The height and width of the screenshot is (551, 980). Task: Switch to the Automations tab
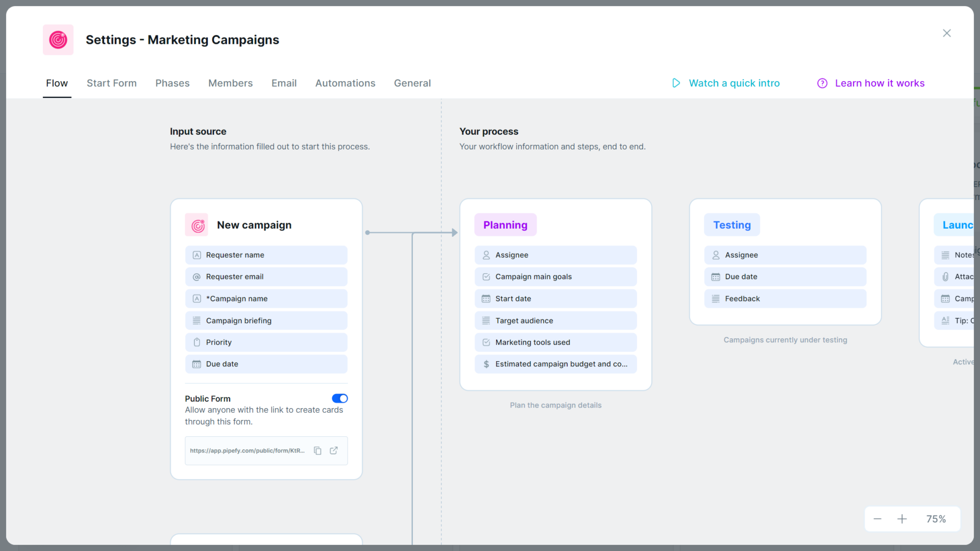pos(345,83)
